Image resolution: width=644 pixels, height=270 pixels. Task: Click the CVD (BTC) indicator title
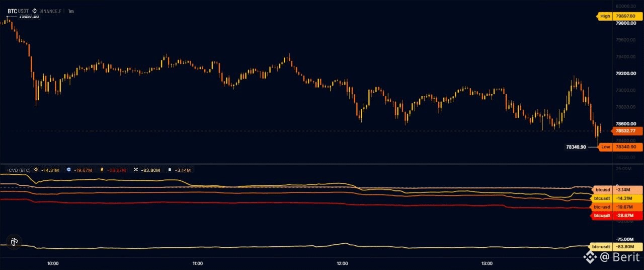[x=20, y=170]
